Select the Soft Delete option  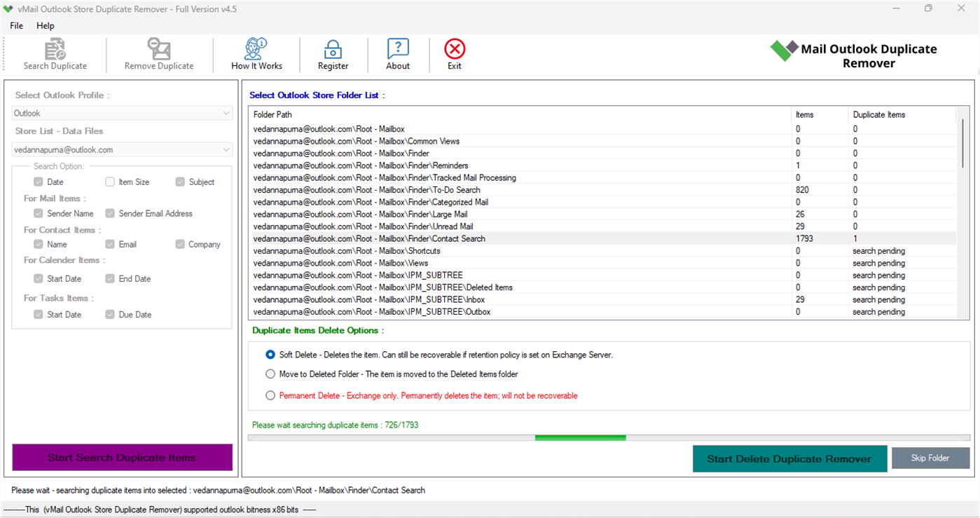[270, 355]
